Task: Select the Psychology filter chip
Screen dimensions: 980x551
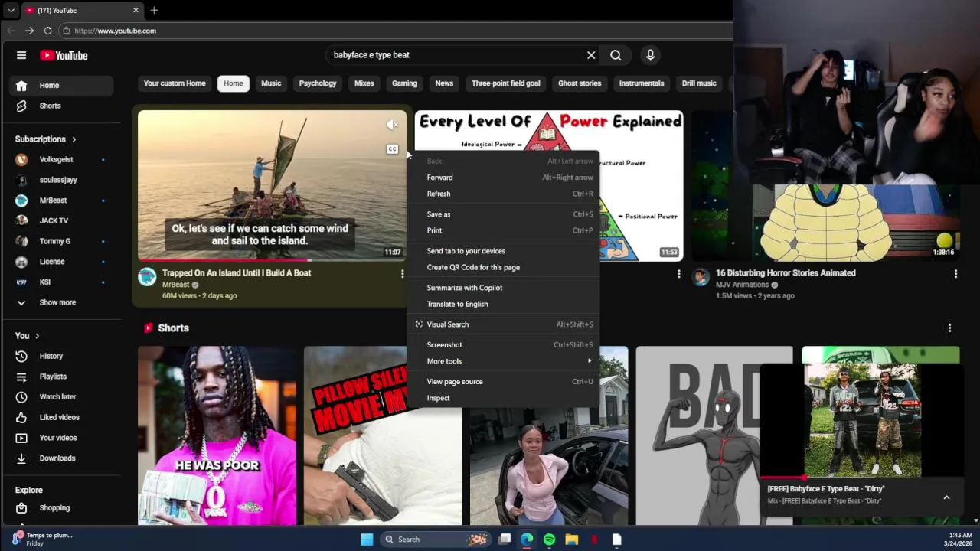Action: [x=318, y=83]
